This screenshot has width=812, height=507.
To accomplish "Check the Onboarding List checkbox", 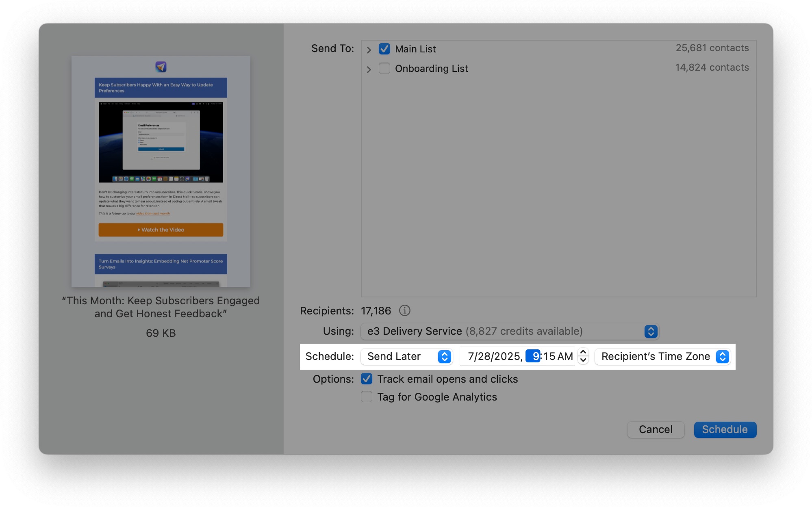I will (384, 68).
